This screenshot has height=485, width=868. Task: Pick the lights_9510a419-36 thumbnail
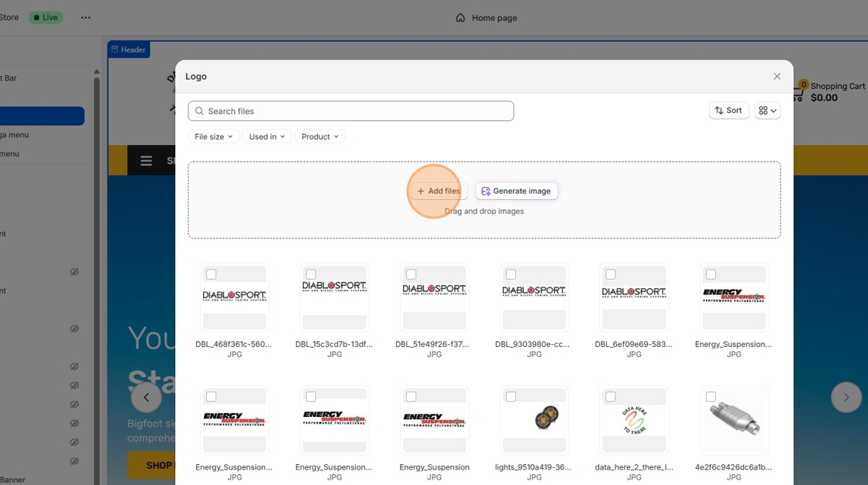coord(534,420)
